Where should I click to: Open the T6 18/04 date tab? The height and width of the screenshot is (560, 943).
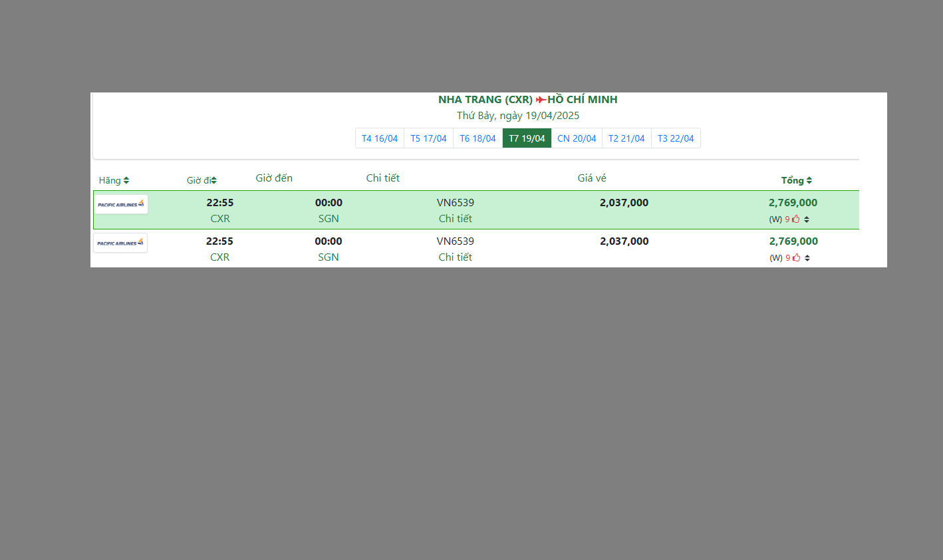[x=477, y=138]
